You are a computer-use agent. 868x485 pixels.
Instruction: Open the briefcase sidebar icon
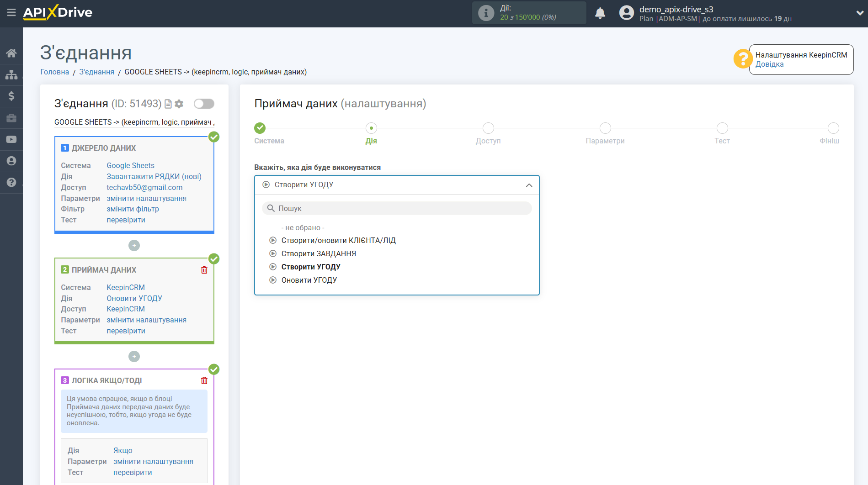tap(11, 118)
